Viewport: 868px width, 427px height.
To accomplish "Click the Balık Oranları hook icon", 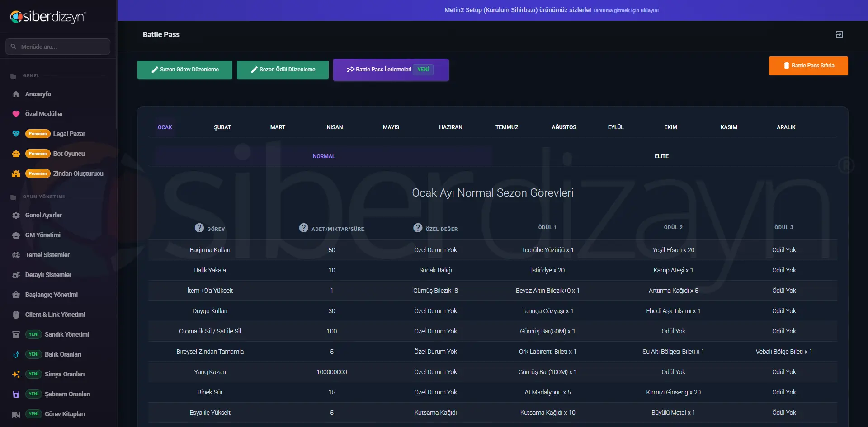I will coord(16,354).
